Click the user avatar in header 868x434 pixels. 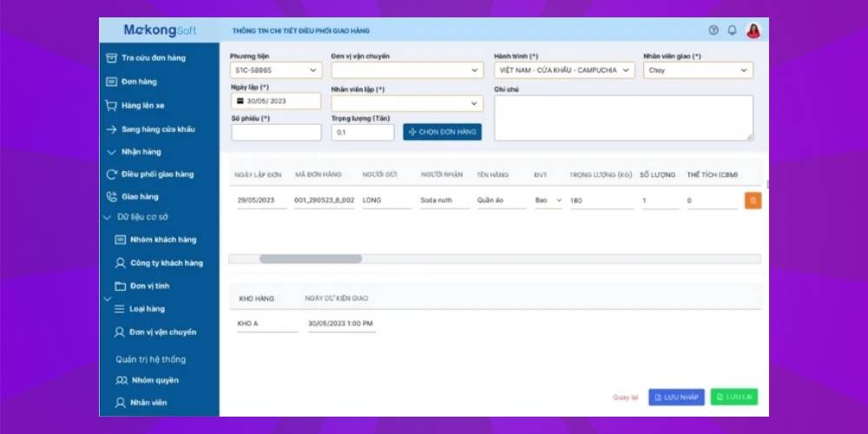coord(753,30)
